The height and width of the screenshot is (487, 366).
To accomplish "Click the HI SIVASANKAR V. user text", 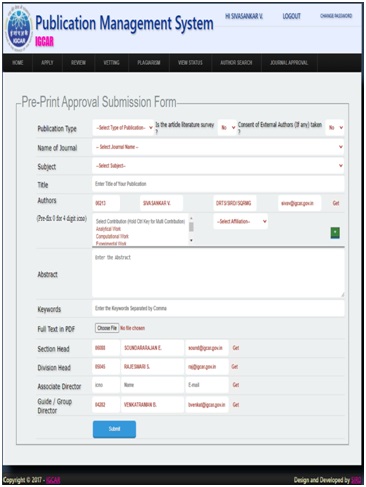I will pyautogui.click(x=244, y=16).
